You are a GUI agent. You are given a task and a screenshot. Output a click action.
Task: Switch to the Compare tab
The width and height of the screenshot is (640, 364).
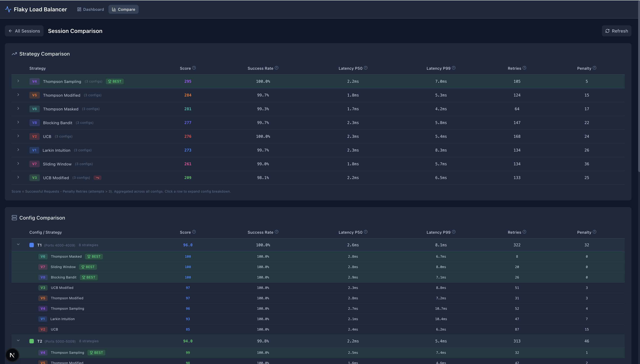point(123,9)
